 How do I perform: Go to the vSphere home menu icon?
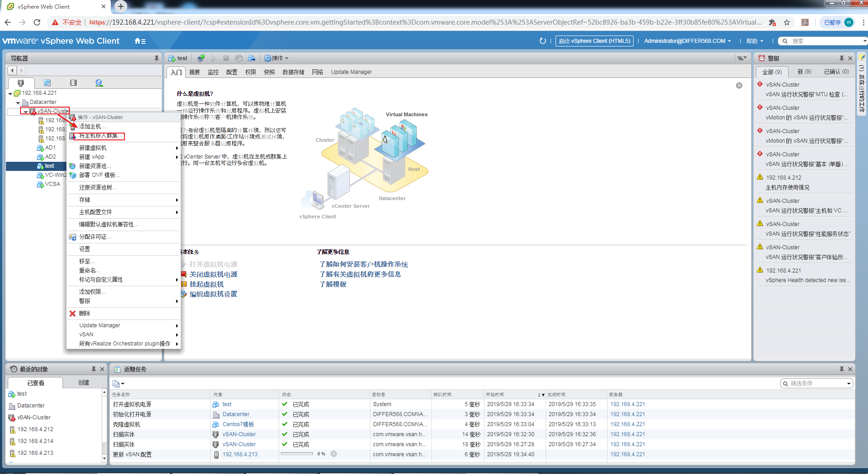(140, 41)
